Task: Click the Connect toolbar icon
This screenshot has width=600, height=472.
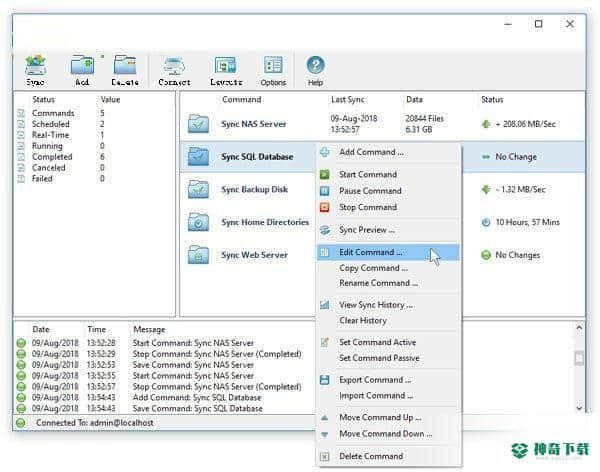Action: 174,65
